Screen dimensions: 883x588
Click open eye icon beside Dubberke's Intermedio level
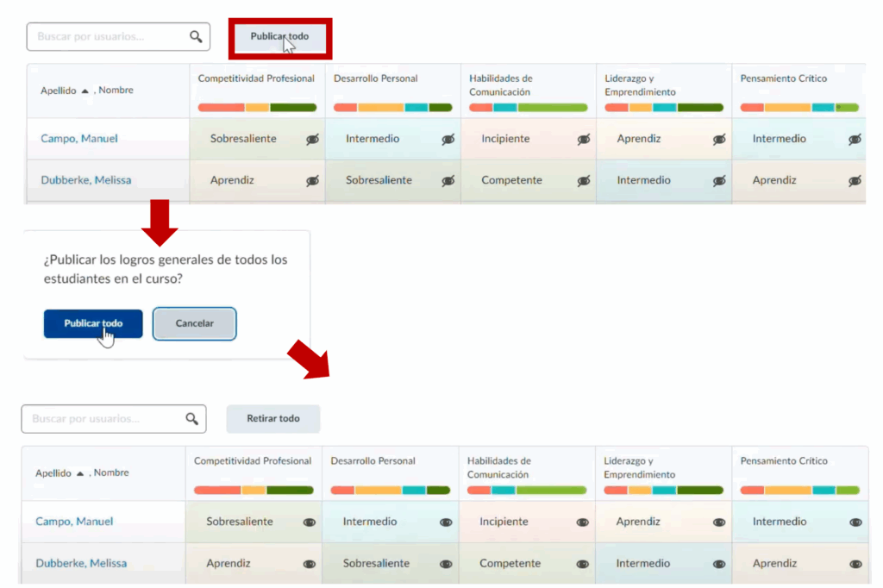(x=718, y=564)
